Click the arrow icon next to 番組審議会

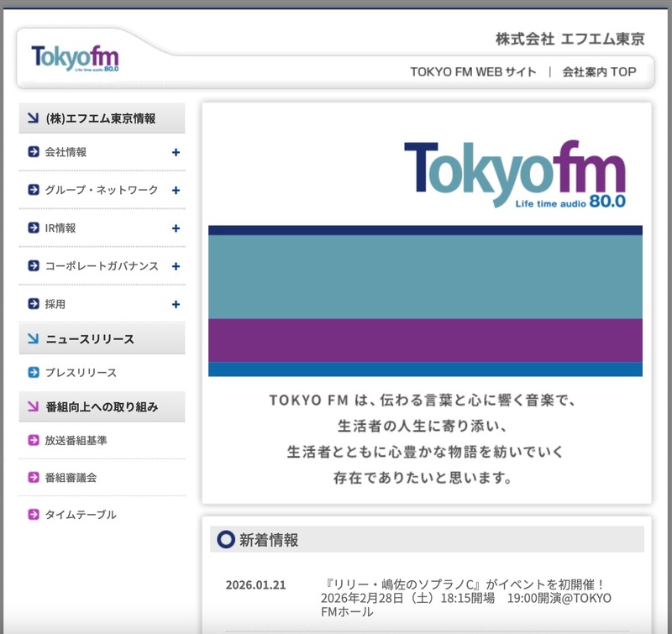[32, 477]
